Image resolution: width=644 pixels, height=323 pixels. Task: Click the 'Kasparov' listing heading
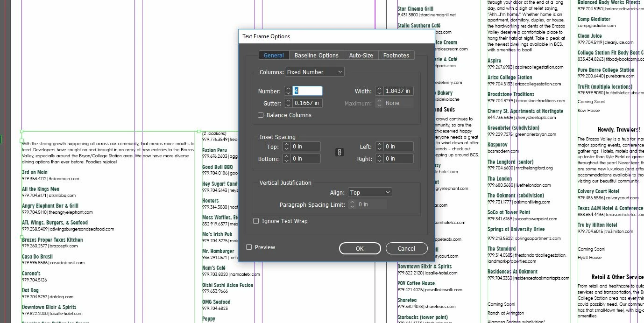[x=497, y=145]
